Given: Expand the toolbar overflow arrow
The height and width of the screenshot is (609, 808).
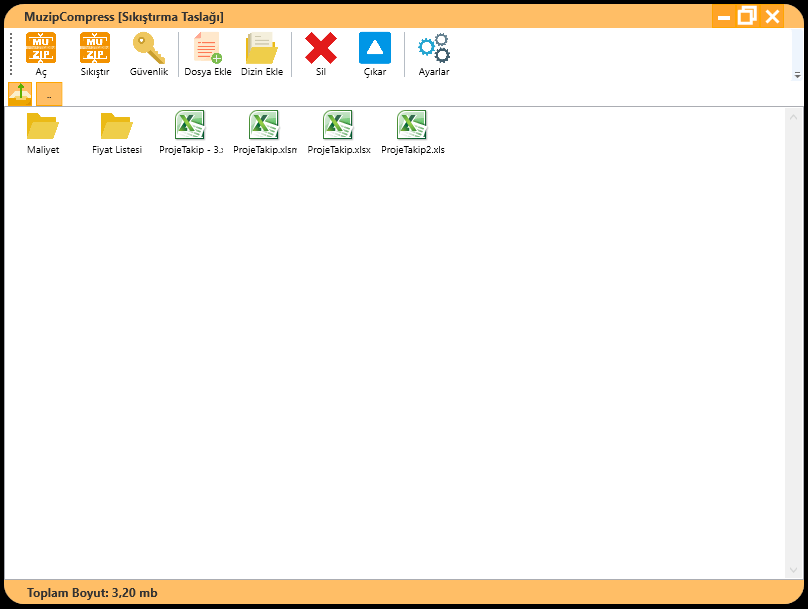Looking at the screenshot, I should coord(797,75).
